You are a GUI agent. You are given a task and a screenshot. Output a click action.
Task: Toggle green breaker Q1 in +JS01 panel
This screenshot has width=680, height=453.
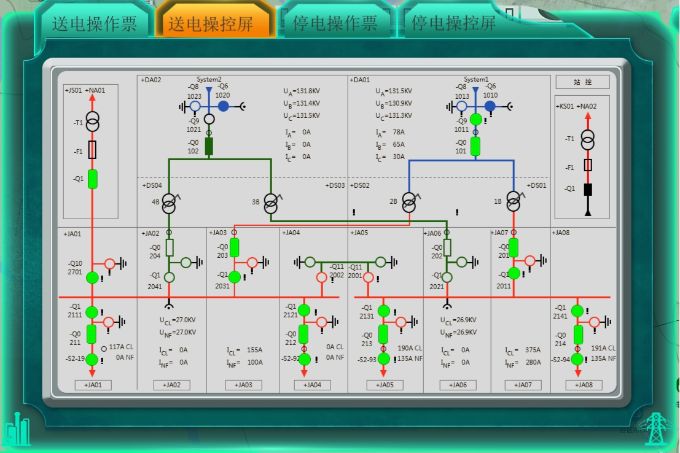pyautogui.click(x=93, y=178)
